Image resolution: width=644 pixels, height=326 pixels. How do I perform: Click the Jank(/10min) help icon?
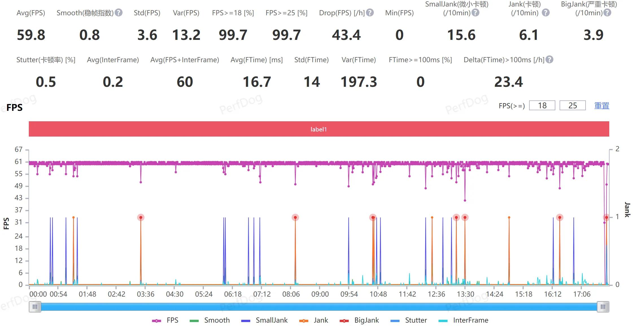tap(546, 13)
